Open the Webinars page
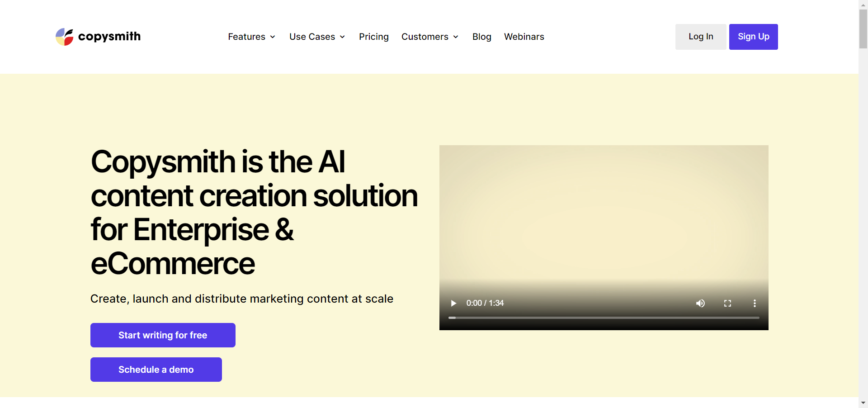Image resolution: width=868 pixels, height=408 pixels. coord(524,37)
